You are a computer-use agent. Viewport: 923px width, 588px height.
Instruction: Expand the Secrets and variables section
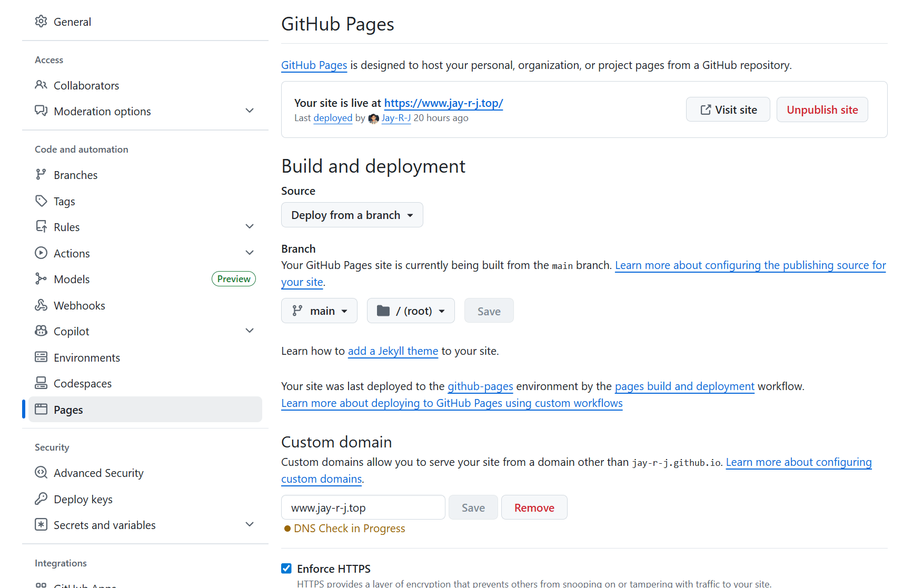pyautogui.click(x=250, y=525)
